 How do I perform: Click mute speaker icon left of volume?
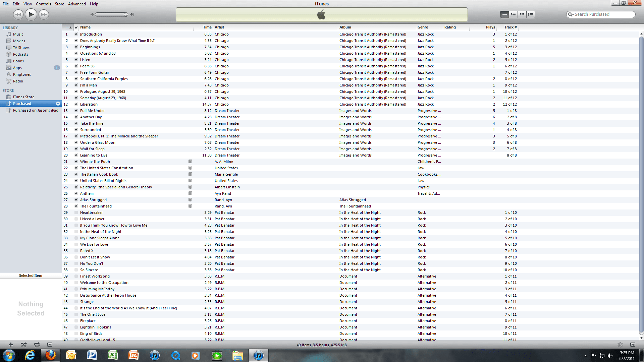(x=92, y=14)
